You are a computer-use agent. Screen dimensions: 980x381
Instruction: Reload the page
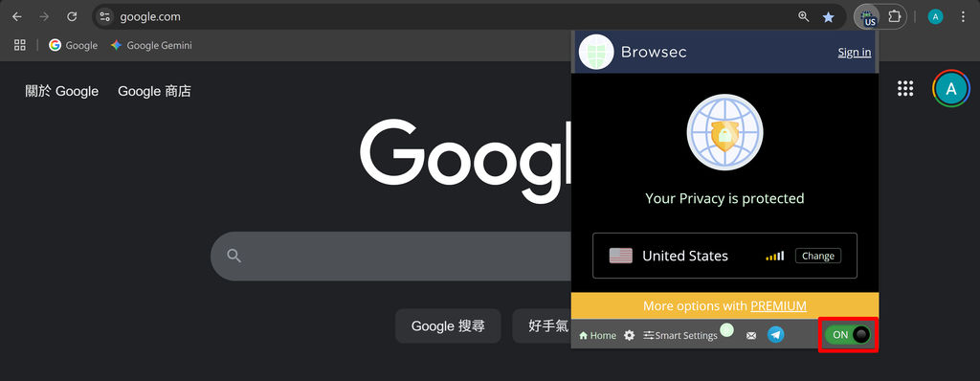[72, 17]
